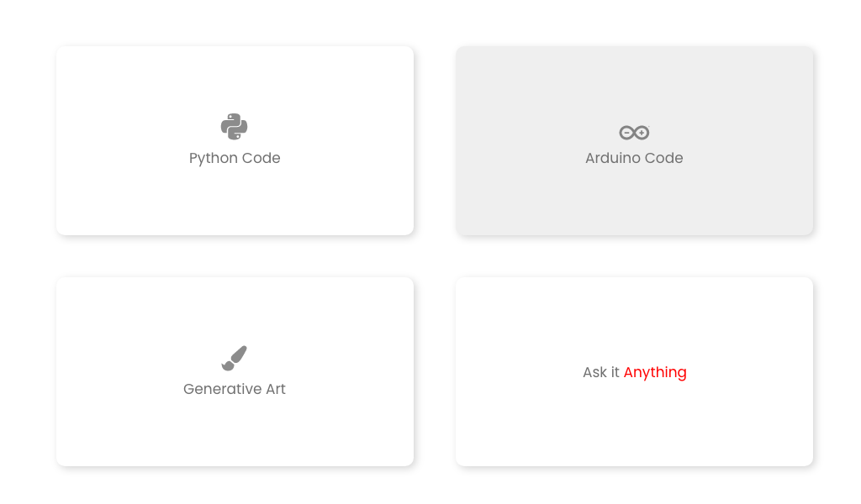Open the Generative Art card

(x=235, y=371)
